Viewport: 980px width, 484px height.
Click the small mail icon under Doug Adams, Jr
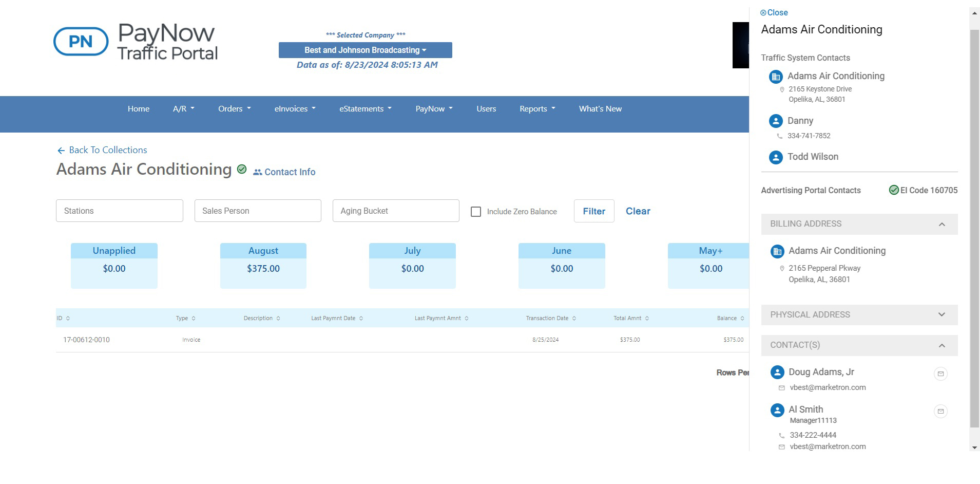pos(781,388)
